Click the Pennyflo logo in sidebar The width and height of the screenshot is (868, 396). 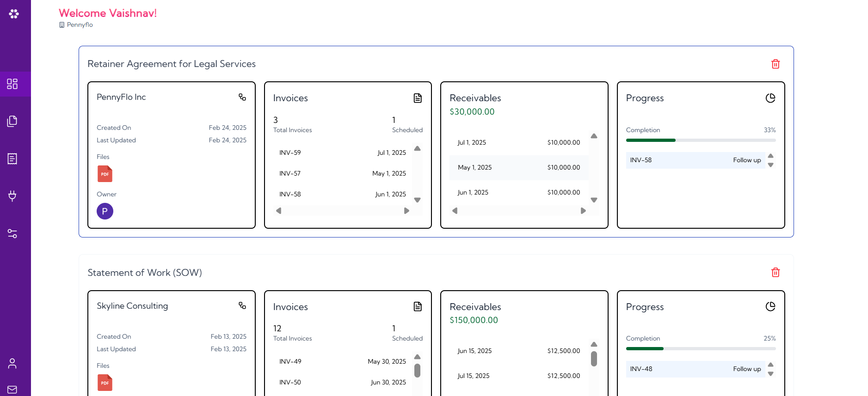[x=14, y=14]
